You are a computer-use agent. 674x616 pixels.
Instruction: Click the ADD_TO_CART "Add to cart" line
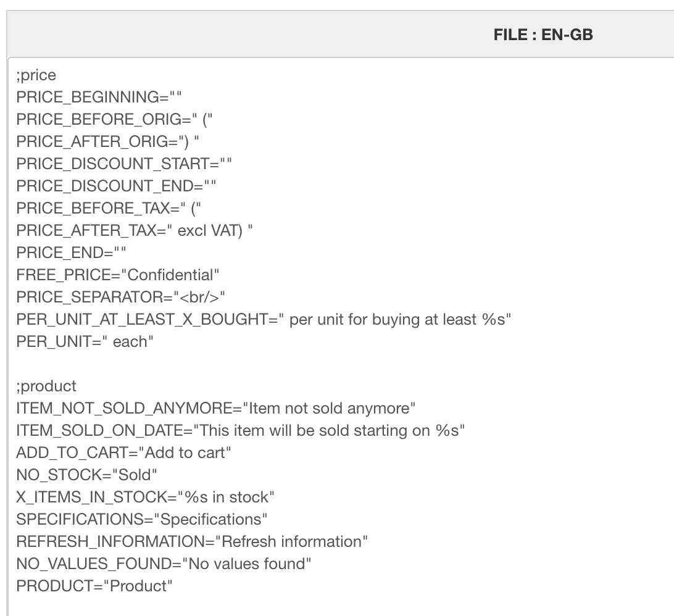(124, 453)
